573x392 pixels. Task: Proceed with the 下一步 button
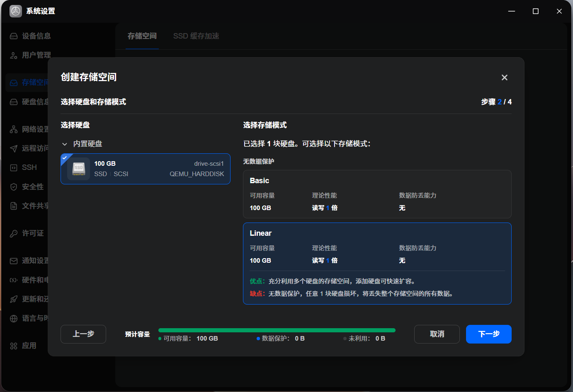click(x=489, y=334)
